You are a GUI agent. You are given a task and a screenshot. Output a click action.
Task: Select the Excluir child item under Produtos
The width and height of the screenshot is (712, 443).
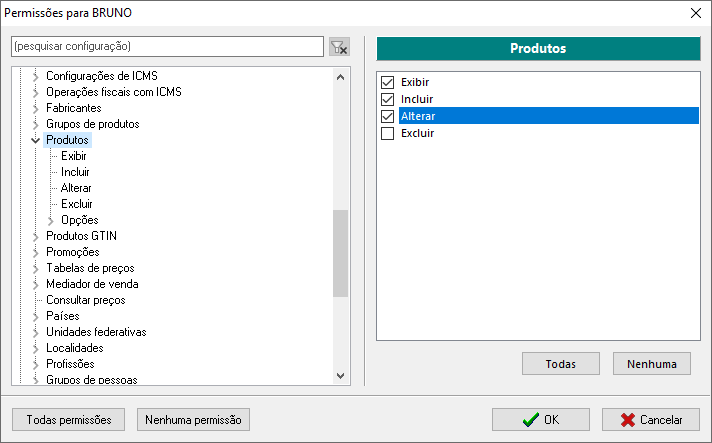tap(76, 204)
